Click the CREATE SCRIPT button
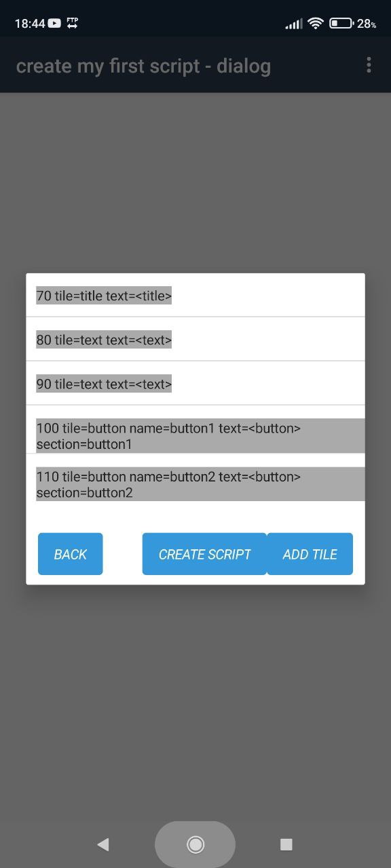 click(x=204, y=554)
